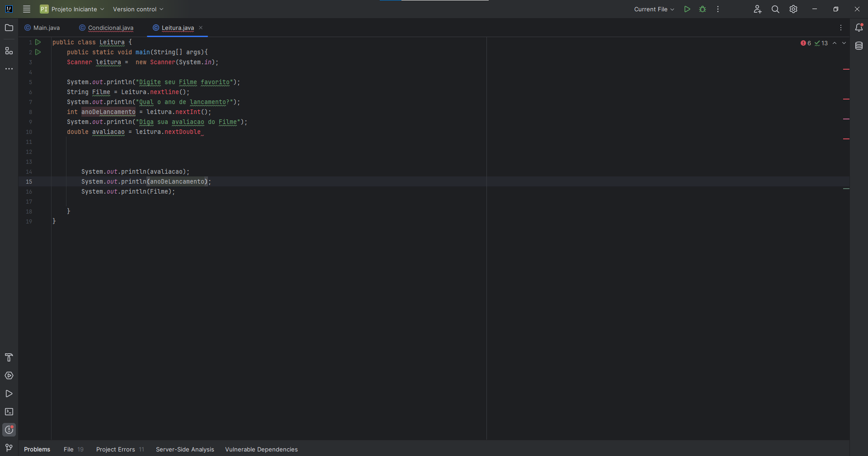
Task: Run the current file with green play
Action: coord(687,9)
